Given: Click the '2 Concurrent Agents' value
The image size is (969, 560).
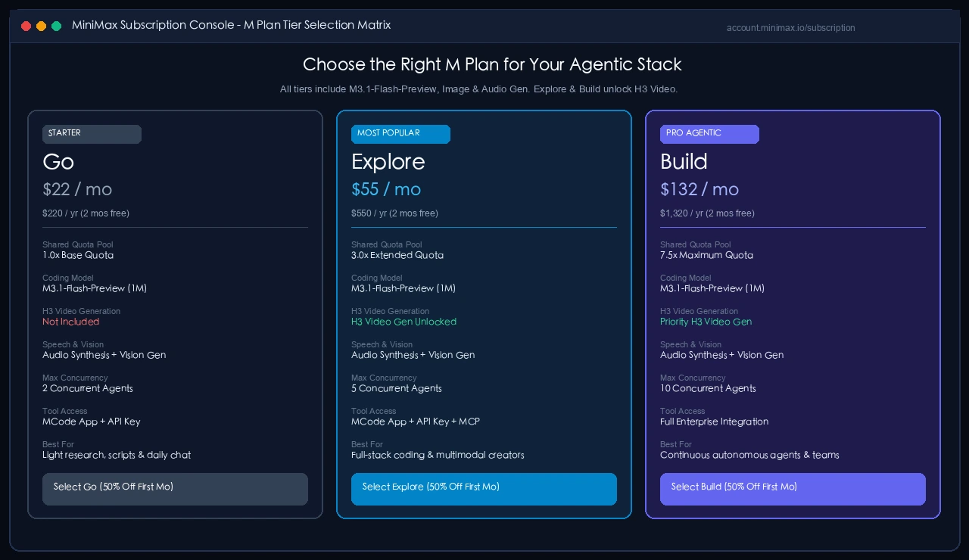Looking at the screenshot, I should [88, 388].
